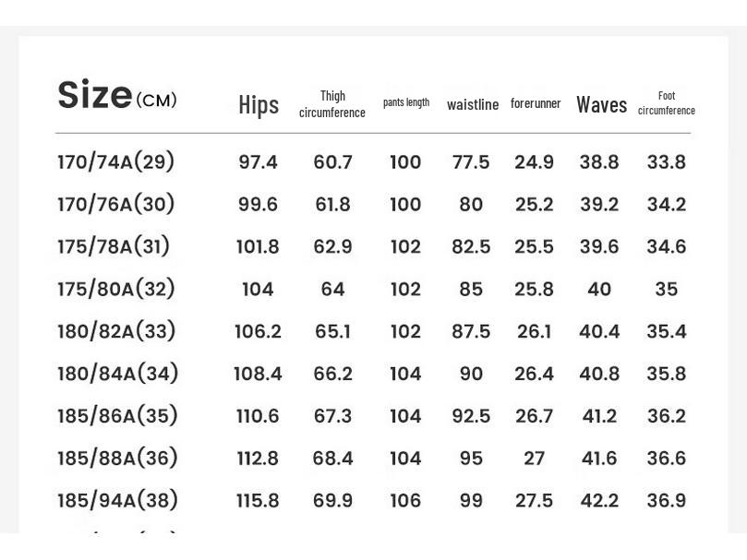747x560 pixels.
Task: Select size label 170/76A(30)
Action: pyautogui.click(x=116, y=205)
